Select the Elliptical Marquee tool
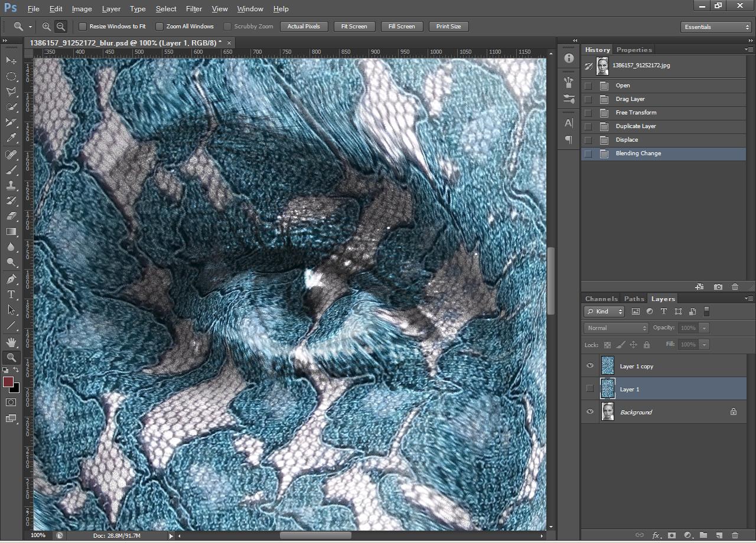Viewport: 756px width, 543px height. click(11, 76)
